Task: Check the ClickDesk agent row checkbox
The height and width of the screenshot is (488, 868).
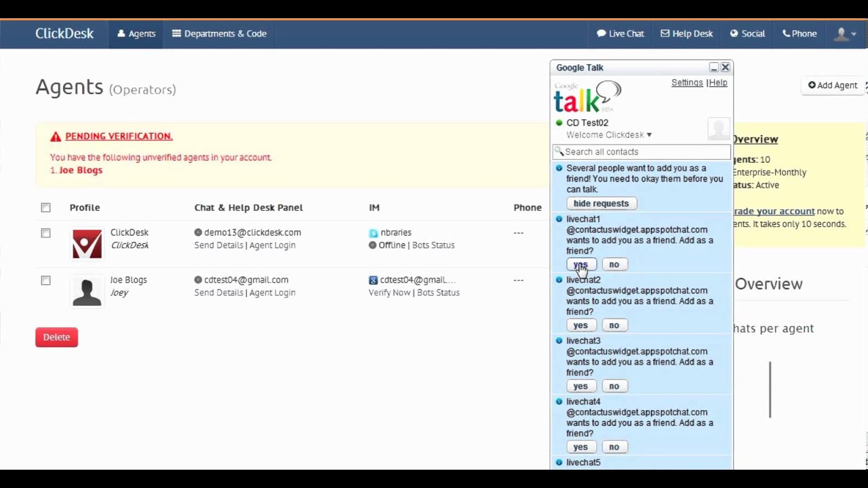Action: 45,233
